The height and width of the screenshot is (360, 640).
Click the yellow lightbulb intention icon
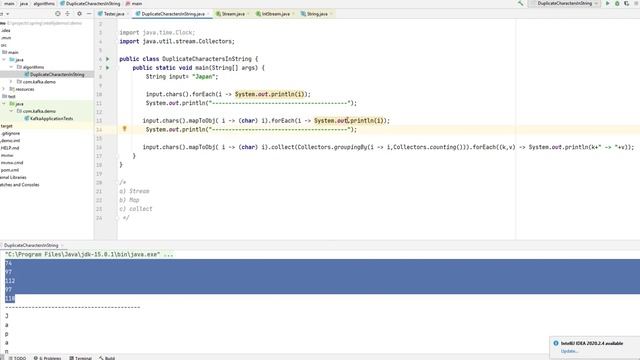pyautogui.click(x=124, y=129)
